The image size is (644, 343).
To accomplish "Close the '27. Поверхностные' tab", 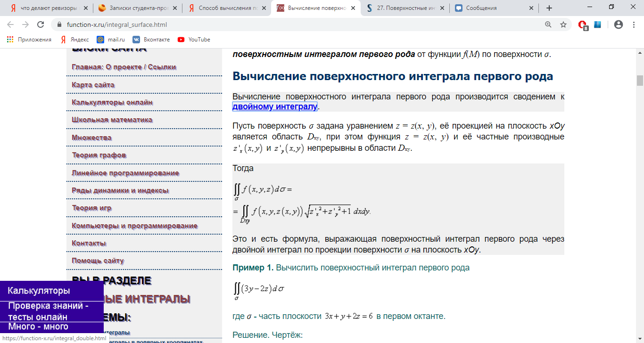I will point(442,8).
